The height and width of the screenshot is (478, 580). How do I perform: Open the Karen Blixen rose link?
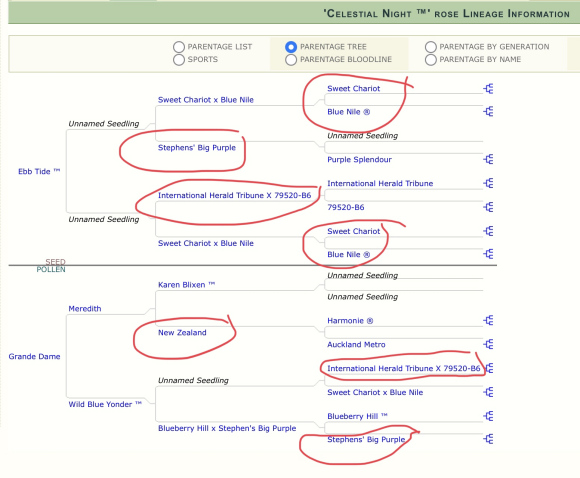pos(186,285)
